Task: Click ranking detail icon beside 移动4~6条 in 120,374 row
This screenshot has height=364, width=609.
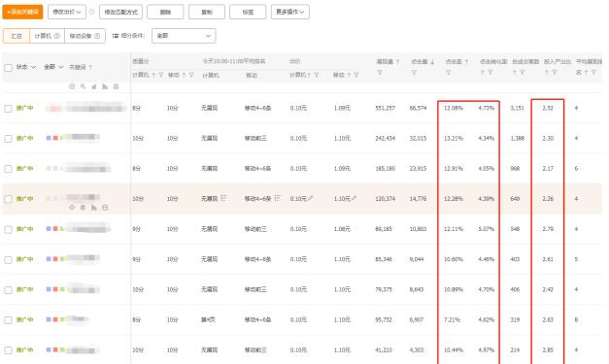Action: 278,198
